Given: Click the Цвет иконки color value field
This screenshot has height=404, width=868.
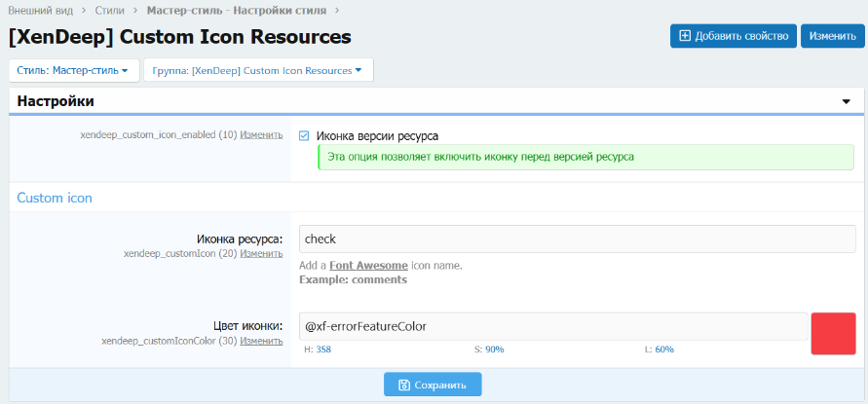Looking at the screenshot, I should click(x=552, y=326).
